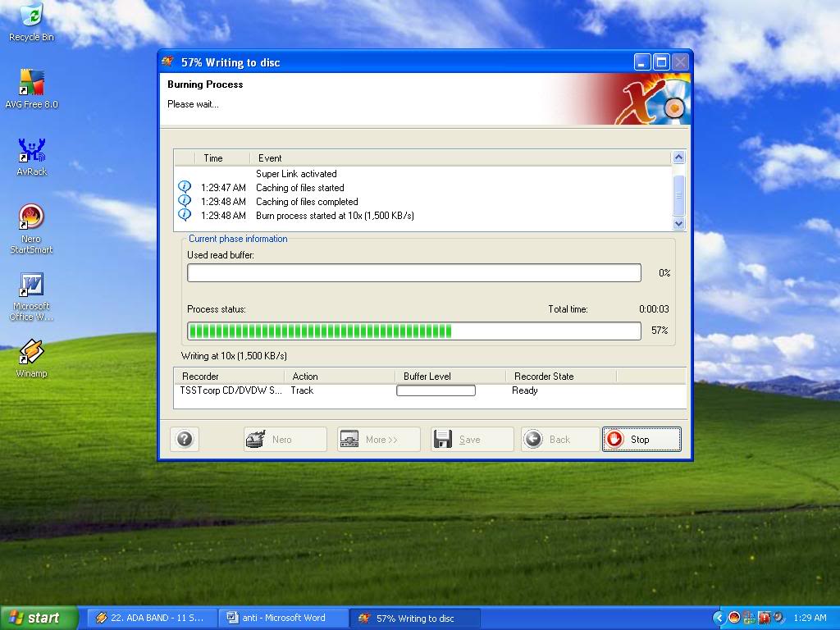This screenshot has width=840, height=630.
Task: Click info icon beside 'Burn process started'
Action: pos(185,215)
